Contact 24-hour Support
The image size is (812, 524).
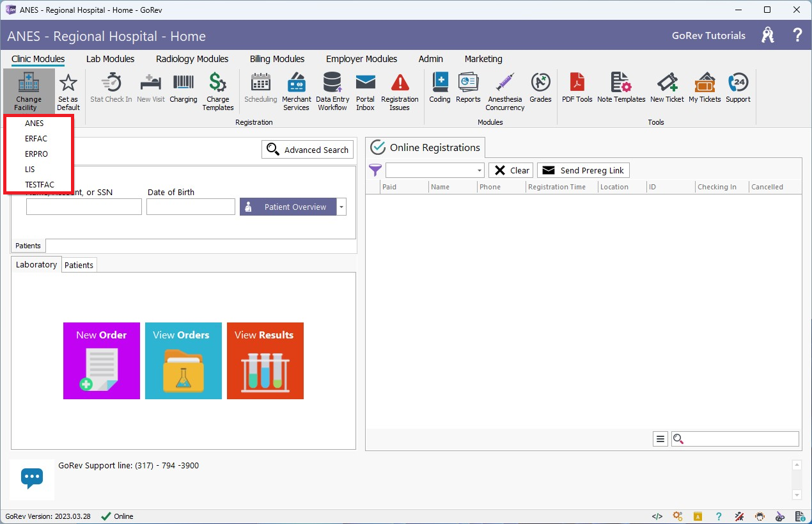tap(738, 88)
